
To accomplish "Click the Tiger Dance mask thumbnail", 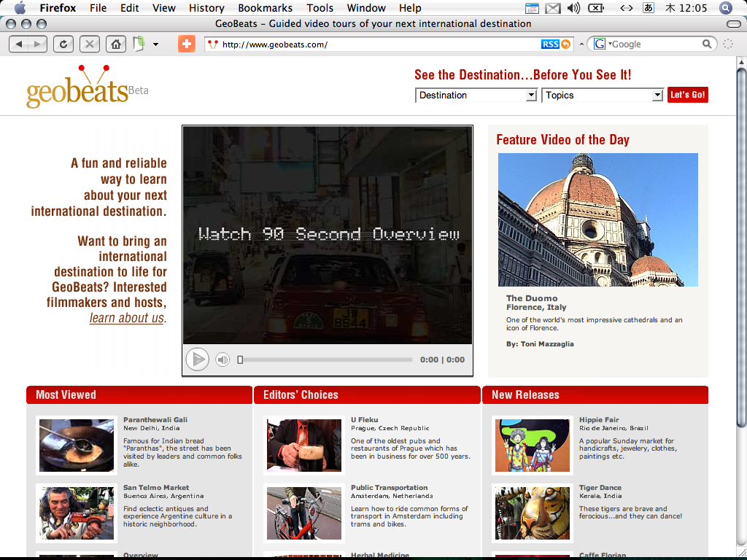I will tap(532, 513).
